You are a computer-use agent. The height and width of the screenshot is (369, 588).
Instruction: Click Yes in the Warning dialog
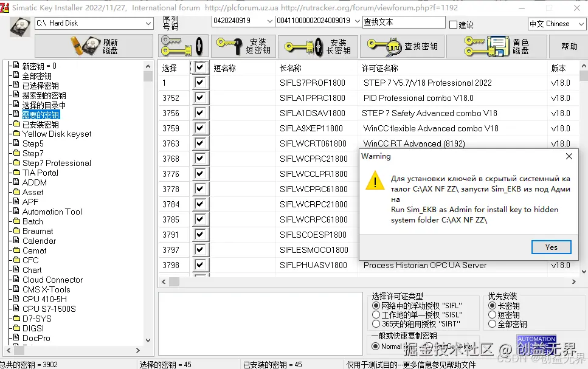(552, 247)
